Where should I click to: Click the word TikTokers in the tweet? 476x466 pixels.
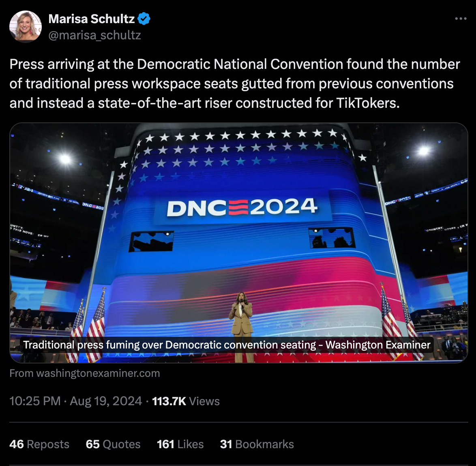[368, 103]
